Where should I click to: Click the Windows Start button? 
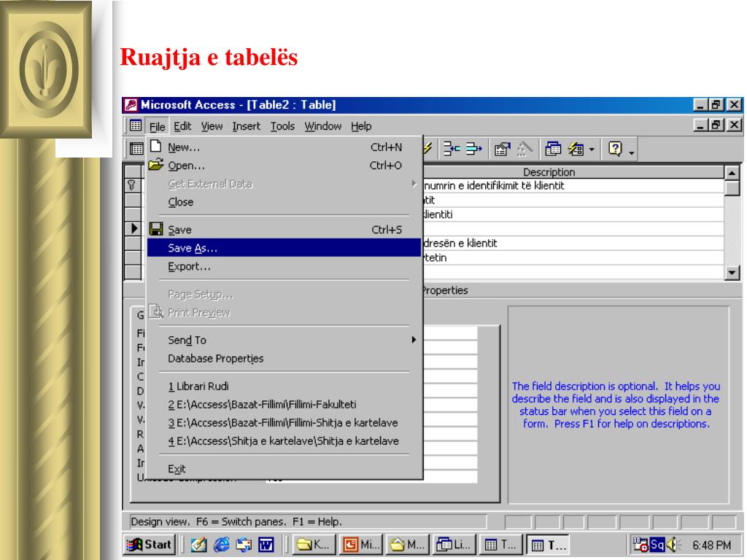click(x=150, y=544)
